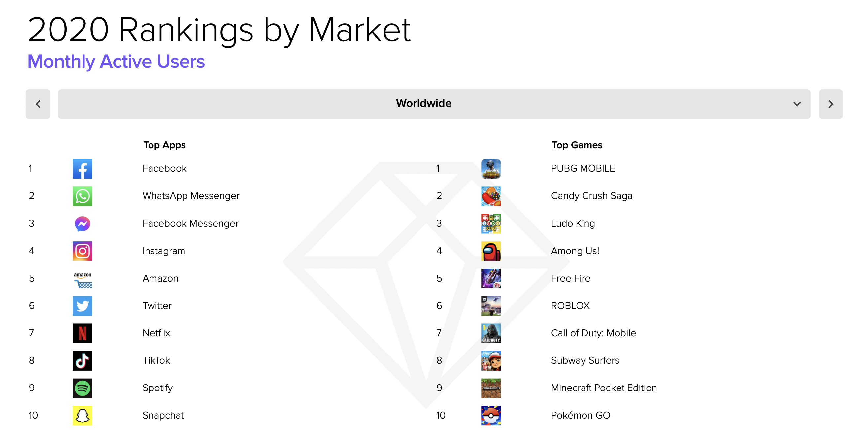Click the Facebook Messenger app name
Image resolution: width=868 pixels, height=439 pixels.
coord(190,223)
